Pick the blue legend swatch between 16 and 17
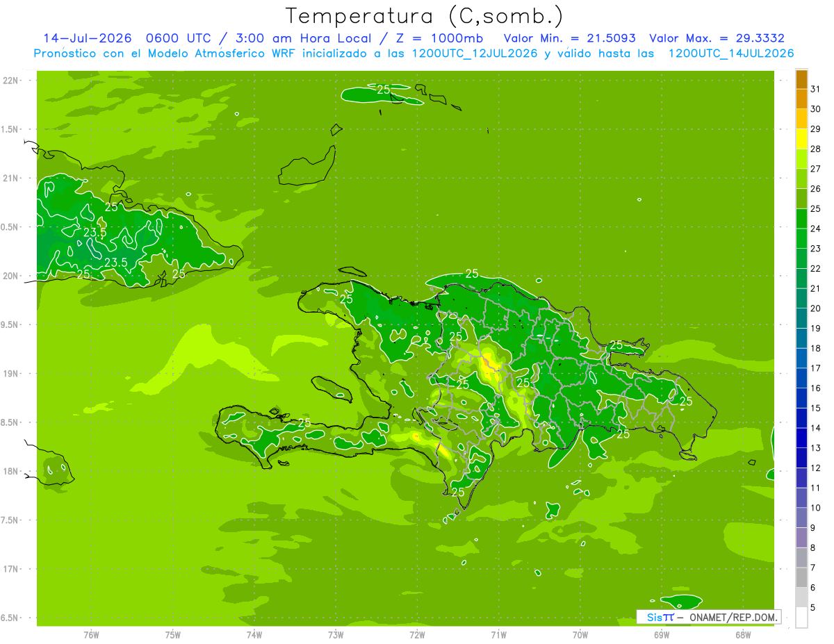Viewport: 834px width, 644px height. [x=801, y=379]
